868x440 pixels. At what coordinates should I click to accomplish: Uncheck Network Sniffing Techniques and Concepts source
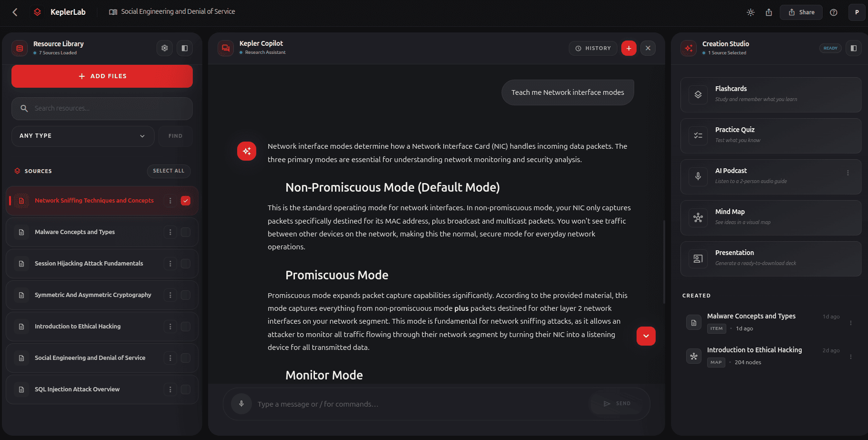(186, 201)
